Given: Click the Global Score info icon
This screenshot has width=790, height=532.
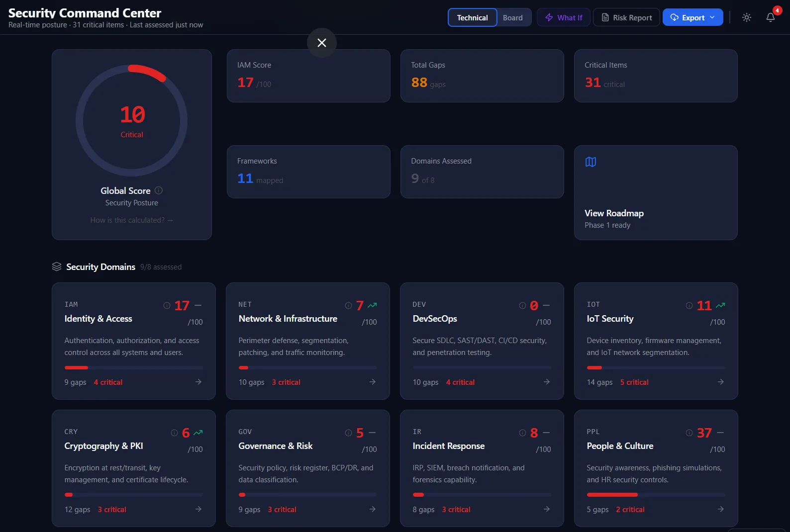Looking at the screenshot, I should pos(159,190).
